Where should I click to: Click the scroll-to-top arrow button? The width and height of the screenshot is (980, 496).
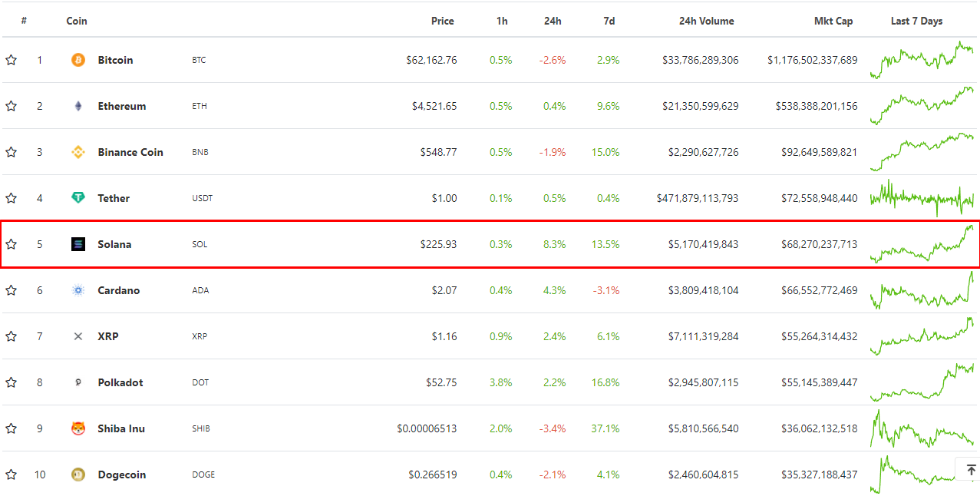click(x=971, y=470)
